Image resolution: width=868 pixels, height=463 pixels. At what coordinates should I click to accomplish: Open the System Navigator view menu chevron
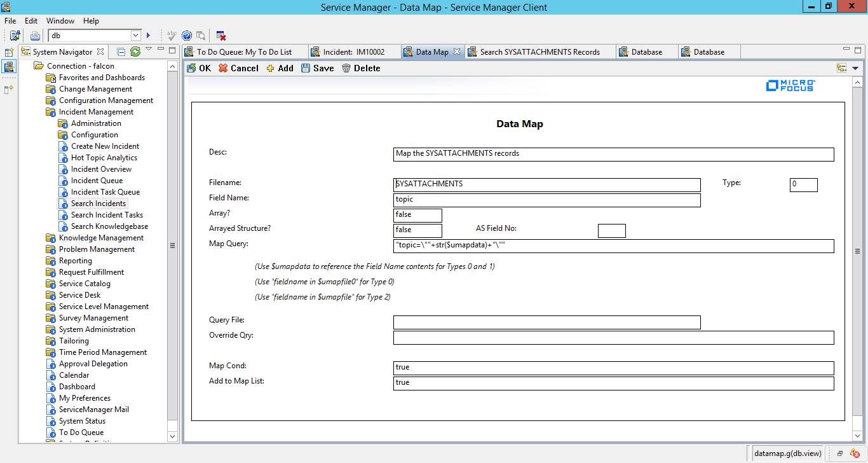coord(148,49)
